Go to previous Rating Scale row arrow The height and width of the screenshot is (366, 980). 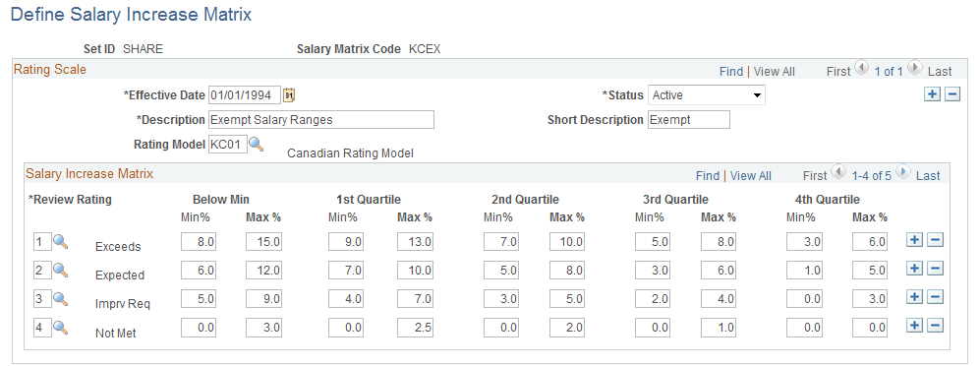861,68
